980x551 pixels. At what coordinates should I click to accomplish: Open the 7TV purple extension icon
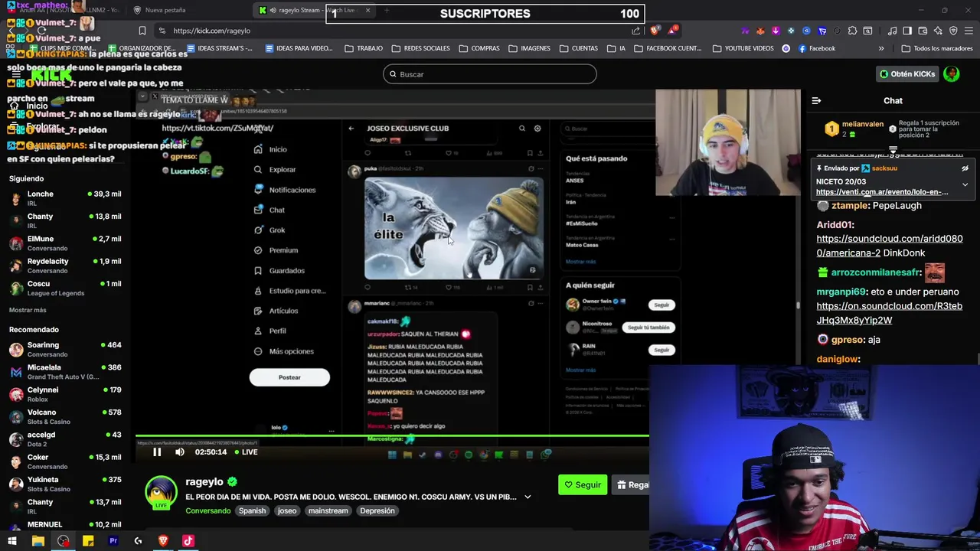click(x=746, y=31)
